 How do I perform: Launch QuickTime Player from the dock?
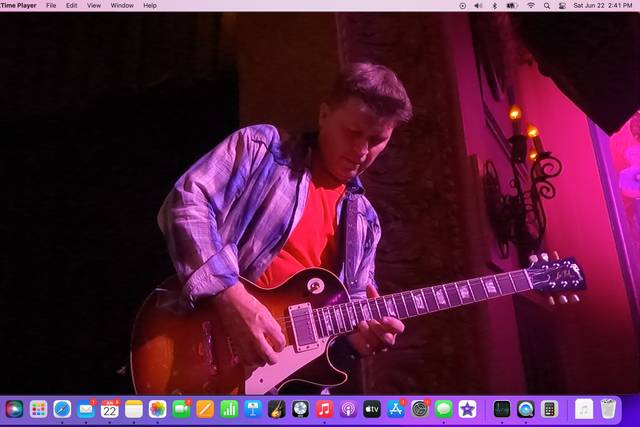[525, 409]
